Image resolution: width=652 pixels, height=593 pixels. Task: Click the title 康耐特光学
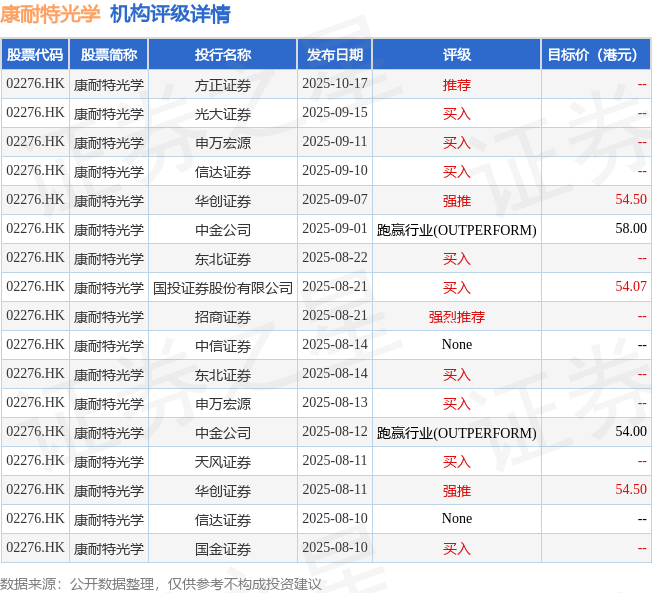pyautogui.click(x=50, y=15)
